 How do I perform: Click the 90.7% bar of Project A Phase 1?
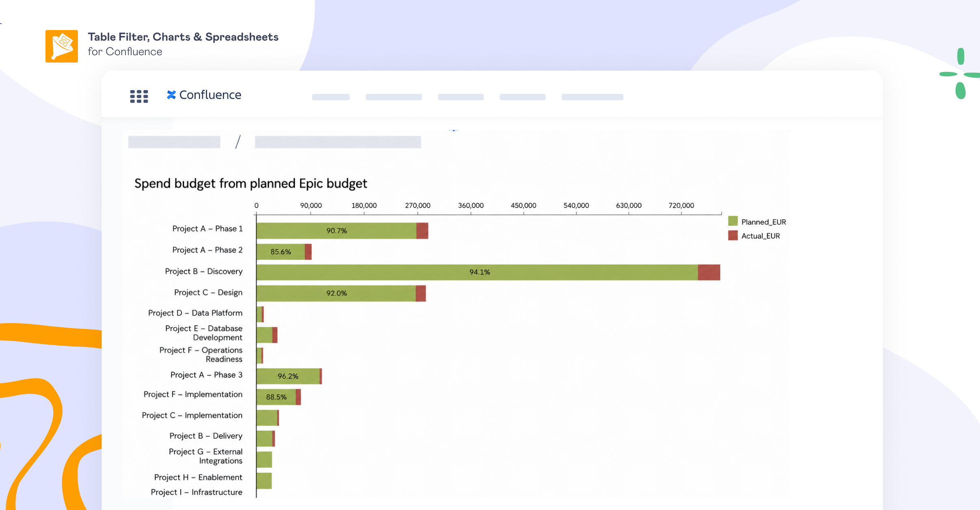(337, 231)
